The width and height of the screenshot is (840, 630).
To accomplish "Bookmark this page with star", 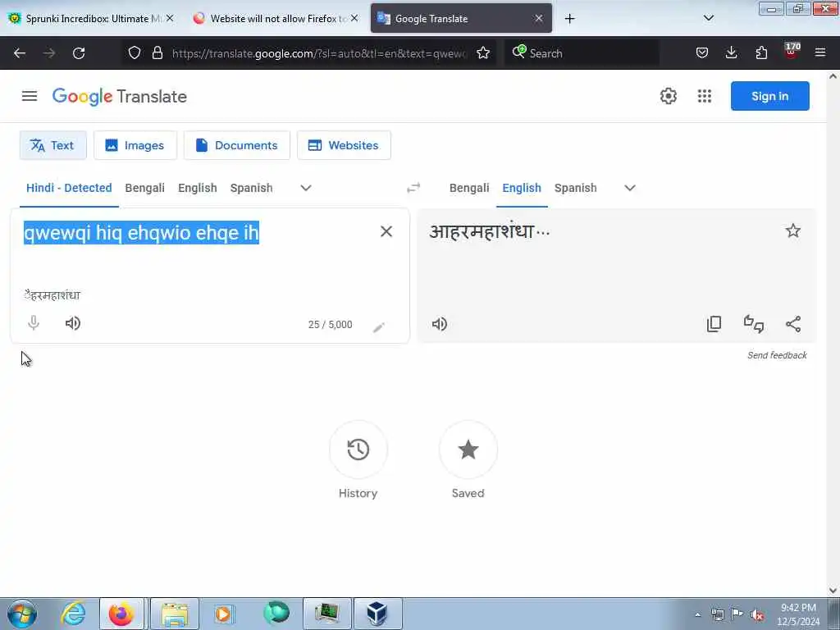I will point(483,52).
